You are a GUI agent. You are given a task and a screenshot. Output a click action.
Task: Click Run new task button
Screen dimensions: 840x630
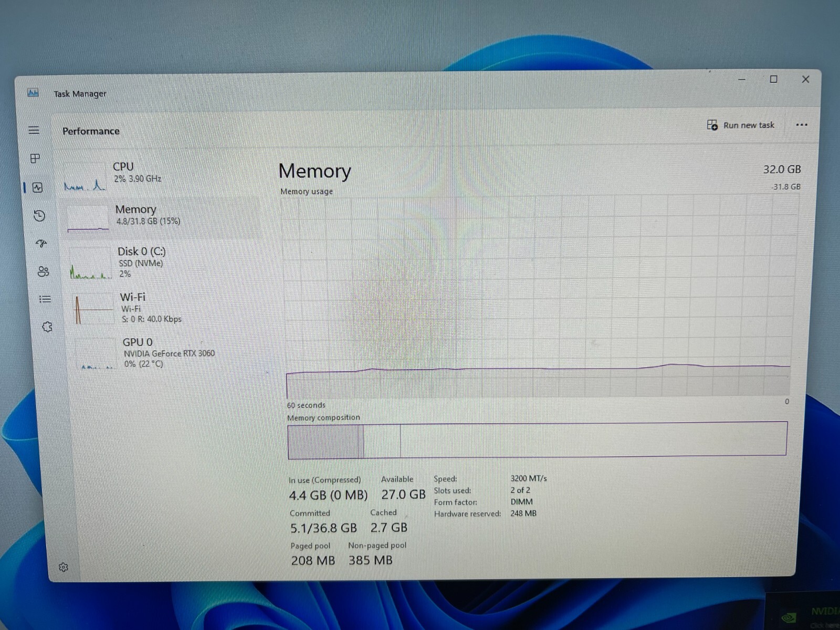pyautogui.click(x=741, y=125)
